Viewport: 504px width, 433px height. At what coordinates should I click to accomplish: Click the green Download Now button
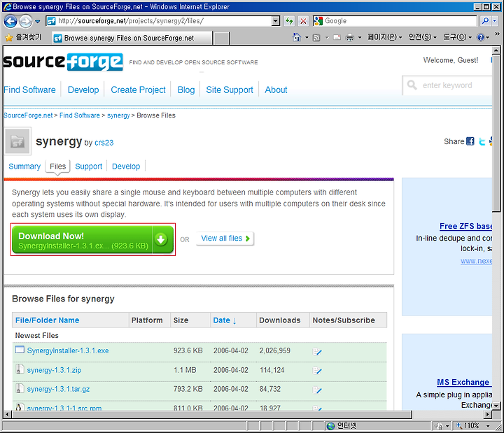pos(92,240)
